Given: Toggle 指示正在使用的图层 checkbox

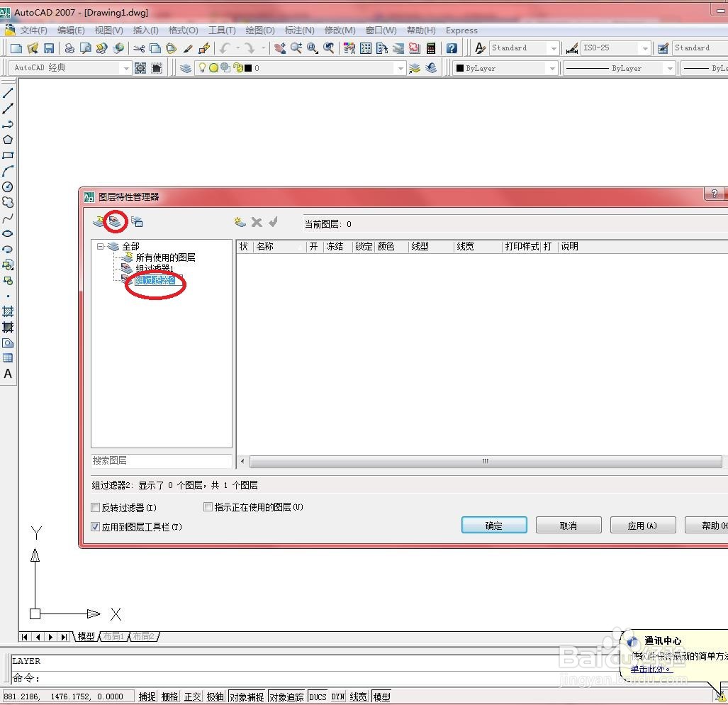Looking at the screenshot, I should click(208, 507).
